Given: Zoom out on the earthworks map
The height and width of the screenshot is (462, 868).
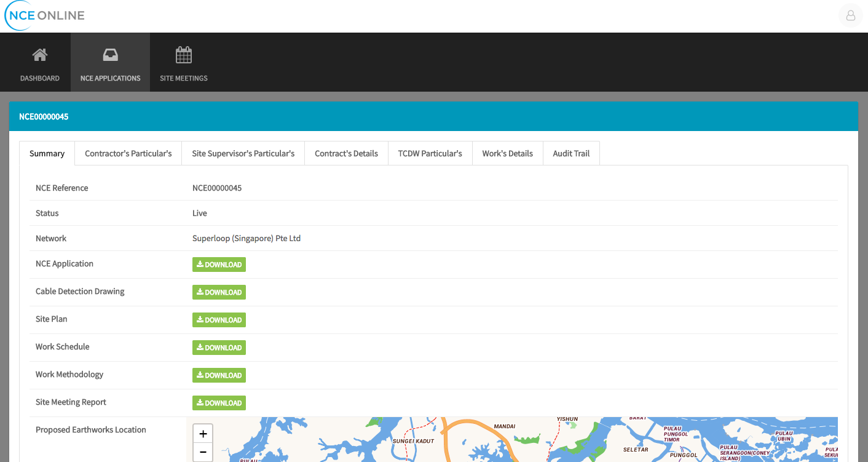Looking at the screenshot, I should (203, 453).
